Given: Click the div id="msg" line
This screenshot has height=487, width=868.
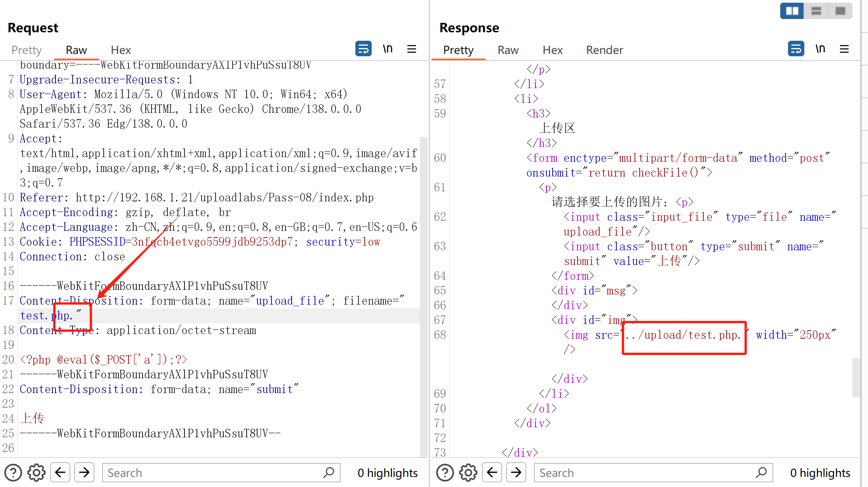Looking at the screenshot, I should tap(594, 291).
